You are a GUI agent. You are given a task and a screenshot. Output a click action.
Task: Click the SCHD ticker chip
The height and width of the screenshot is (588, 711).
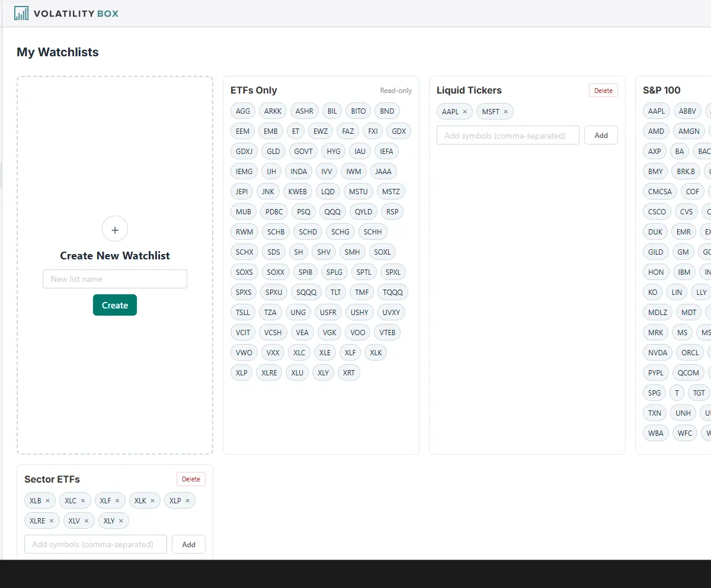click(308, 232)
